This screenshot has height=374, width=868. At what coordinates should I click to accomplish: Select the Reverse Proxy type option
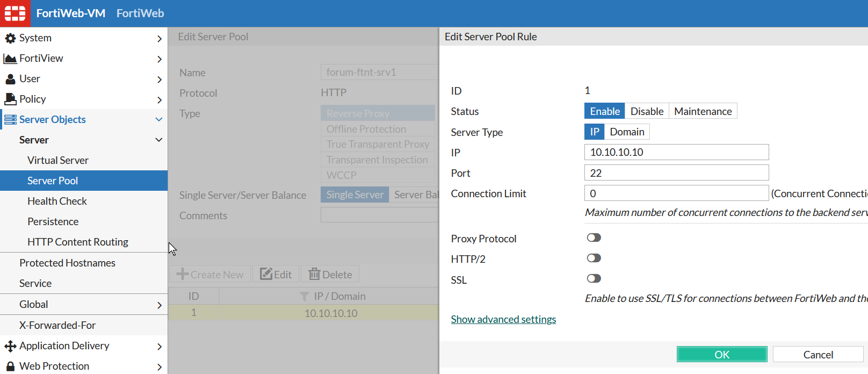pos(378,113)
